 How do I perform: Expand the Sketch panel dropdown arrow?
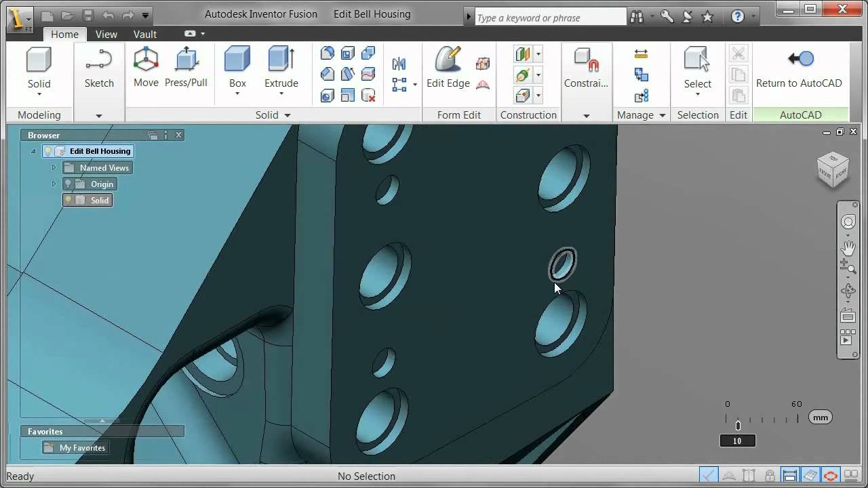(99, 116)
